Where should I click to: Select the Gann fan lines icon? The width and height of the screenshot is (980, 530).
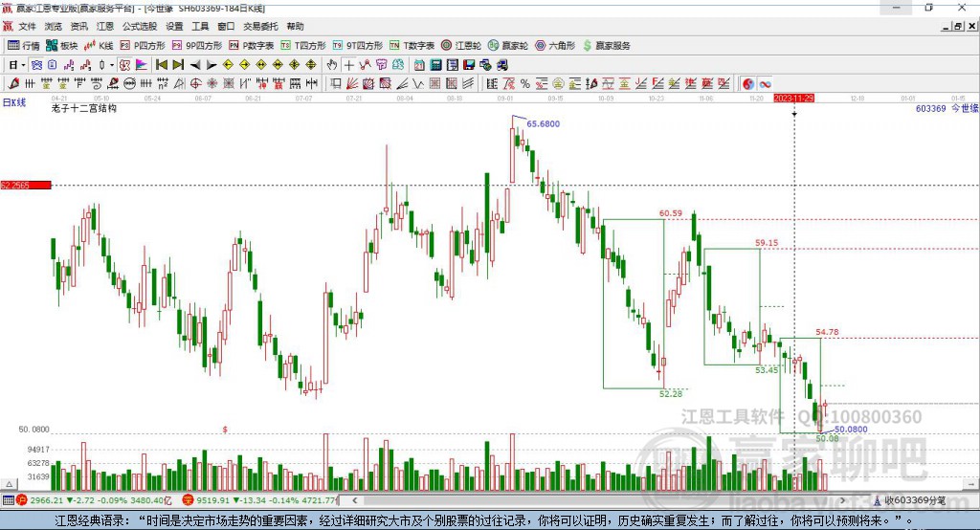click(352, 84)
